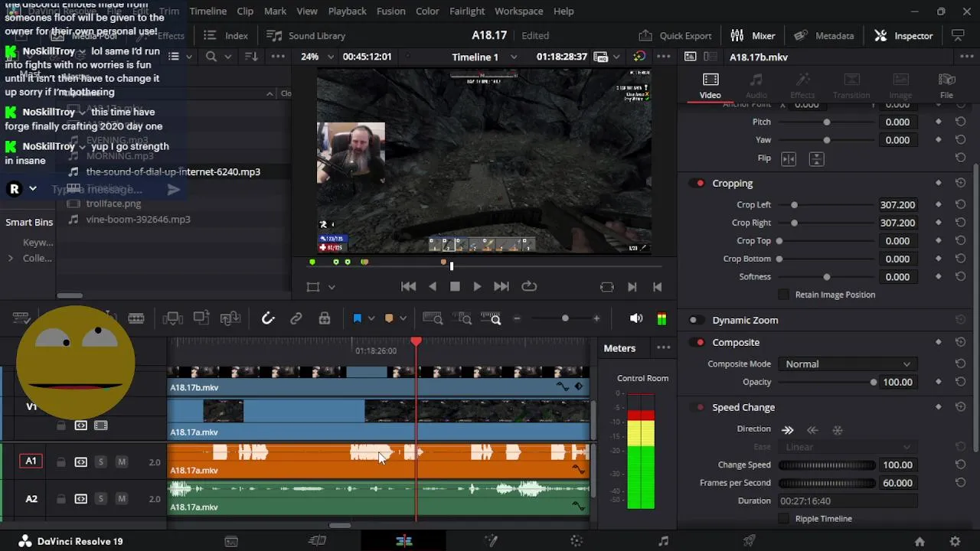The image size is (980, 551).
Task: Solo audio track A2
Action: 100,499
